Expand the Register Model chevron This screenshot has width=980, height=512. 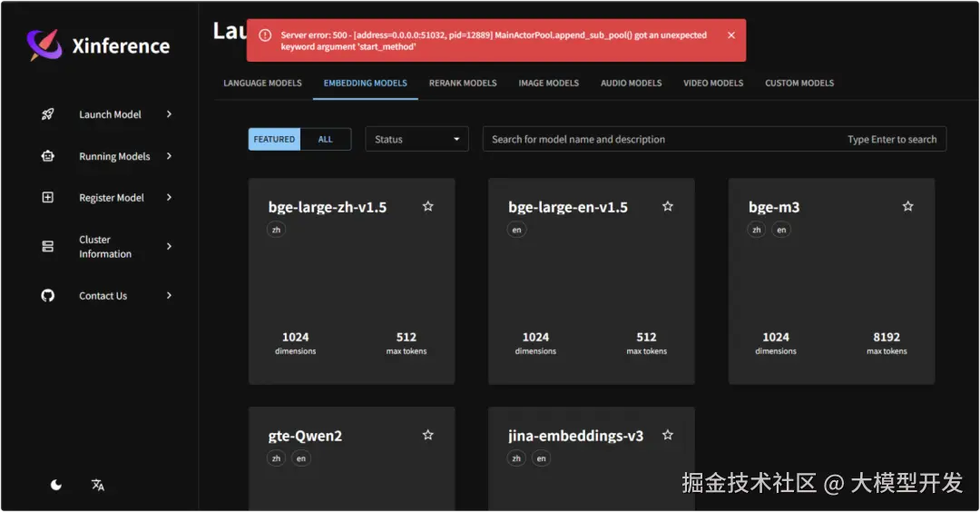pos(169,197)
